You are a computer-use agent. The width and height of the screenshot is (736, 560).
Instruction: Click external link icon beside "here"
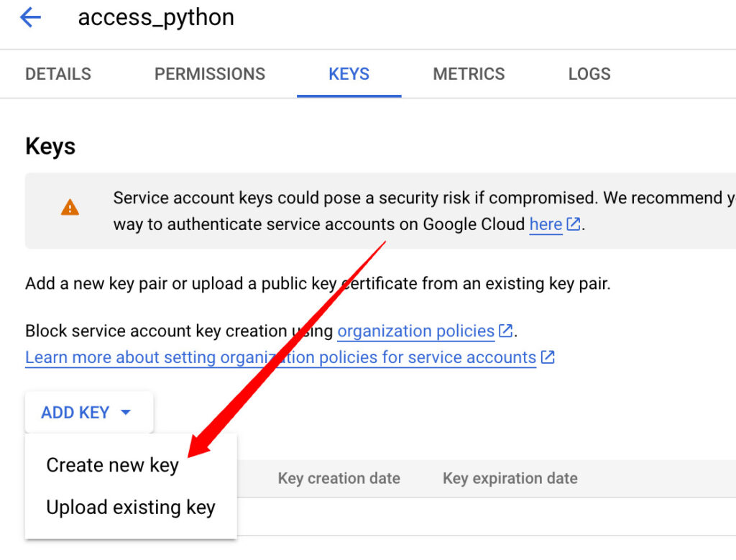tap(574, 224)
